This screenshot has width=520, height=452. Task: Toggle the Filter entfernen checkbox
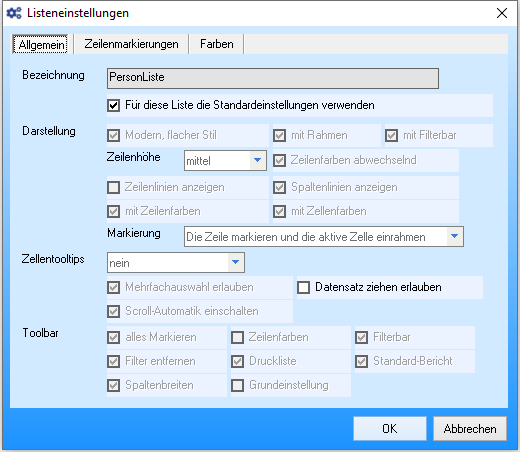pos(114,361)
